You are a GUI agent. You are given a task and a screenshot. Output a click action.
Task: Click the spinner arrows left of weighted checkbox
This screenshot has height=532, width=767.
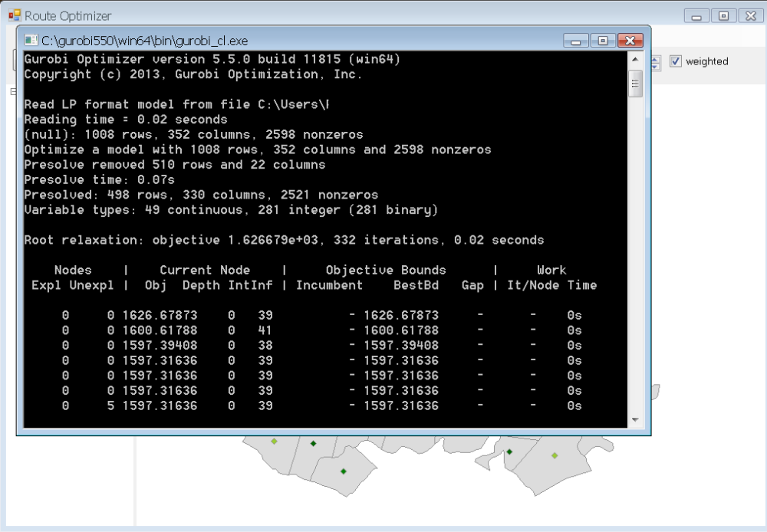656,62
